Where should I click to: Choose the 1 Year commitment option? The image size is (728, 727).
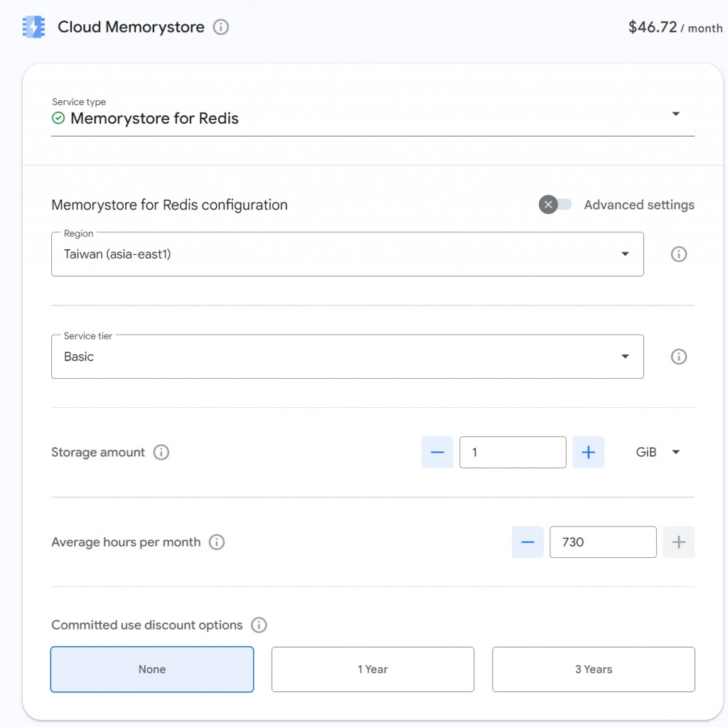(373, 669)
